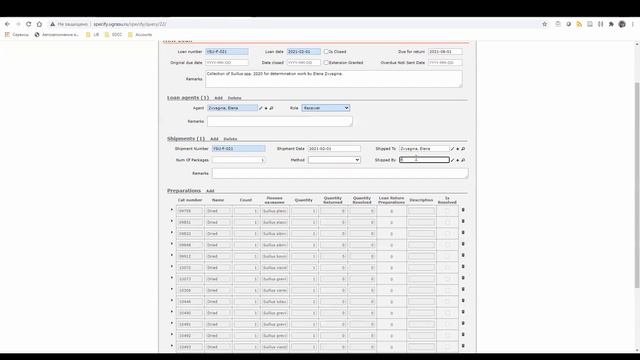Expand preparation row 09912 triangle
The width and height of the screenshot is (640, 360).
[172, 255]
